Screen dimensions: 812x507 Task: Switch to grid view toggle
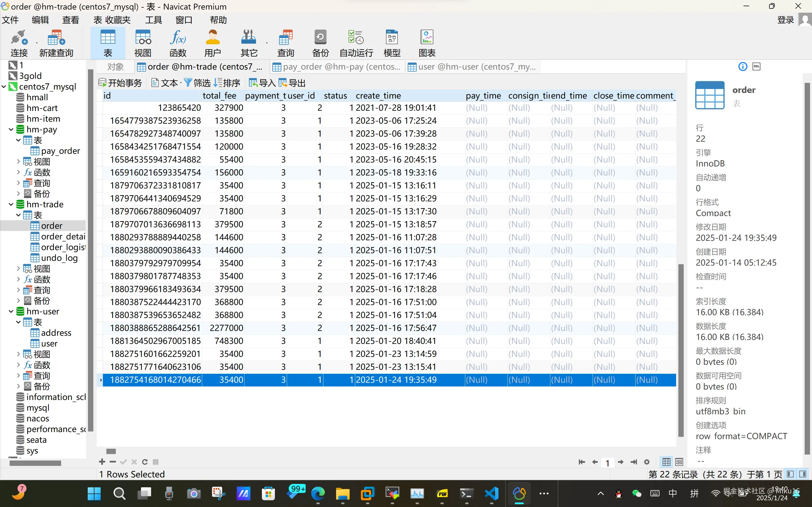point(667,462)
